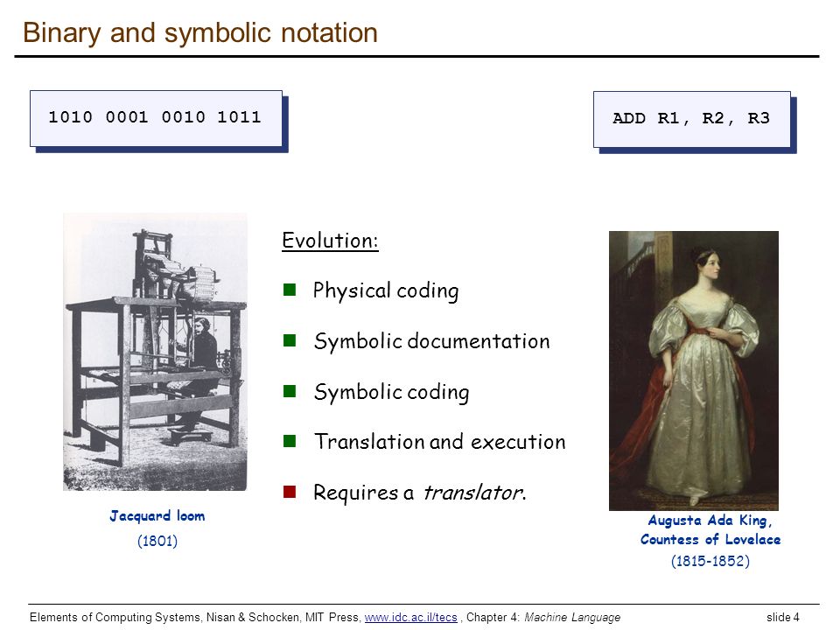Click the Chapter 4: Machine Language footer text
This screenshot has height=630, width=840.
pos(543,617)
